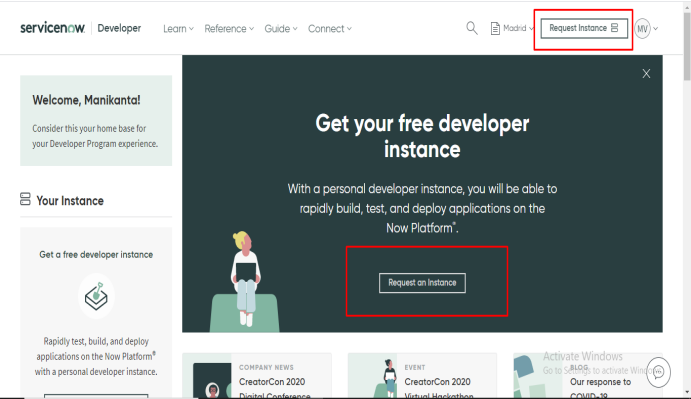Click the Request an Instance button
Screen dimensions: 691x399
[x=422, y=283]
